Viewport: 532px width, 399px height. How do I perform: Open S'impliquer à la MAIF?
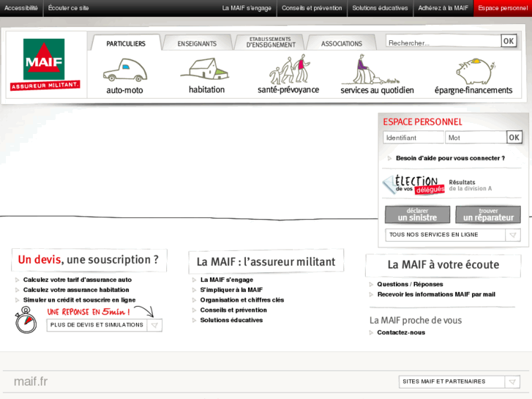[x=231, y=290]
